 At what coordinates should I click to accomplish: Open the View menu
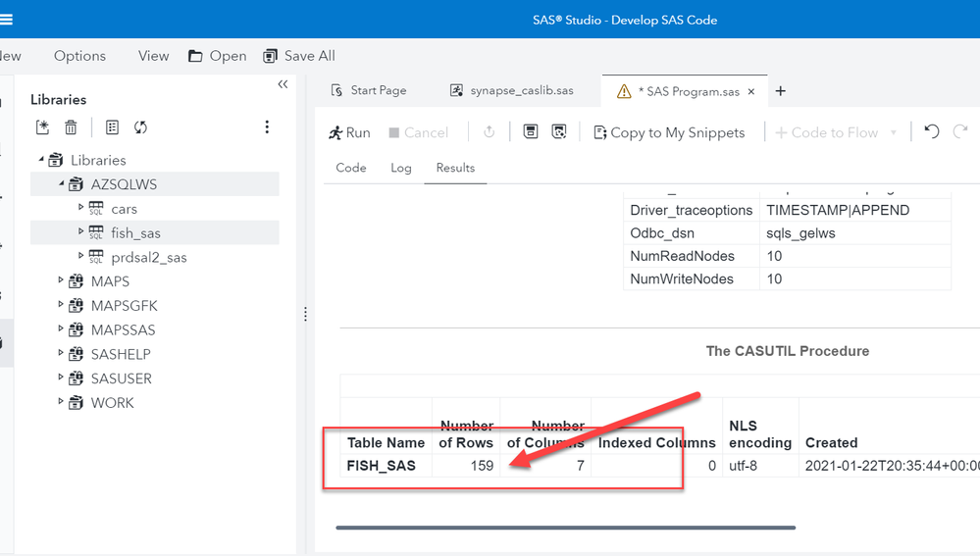click(x=153, y=56)
